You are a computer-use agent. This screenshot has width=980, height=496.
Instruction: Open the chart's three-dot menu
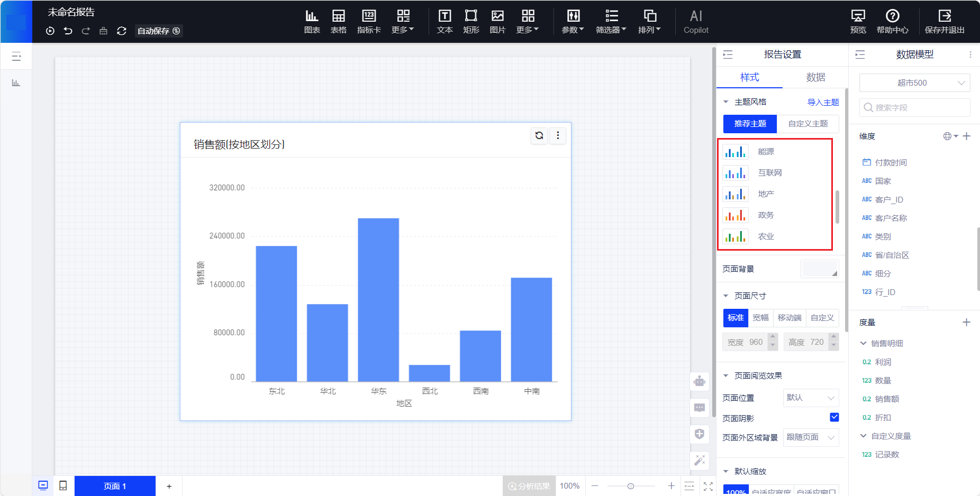coord(558,136)
